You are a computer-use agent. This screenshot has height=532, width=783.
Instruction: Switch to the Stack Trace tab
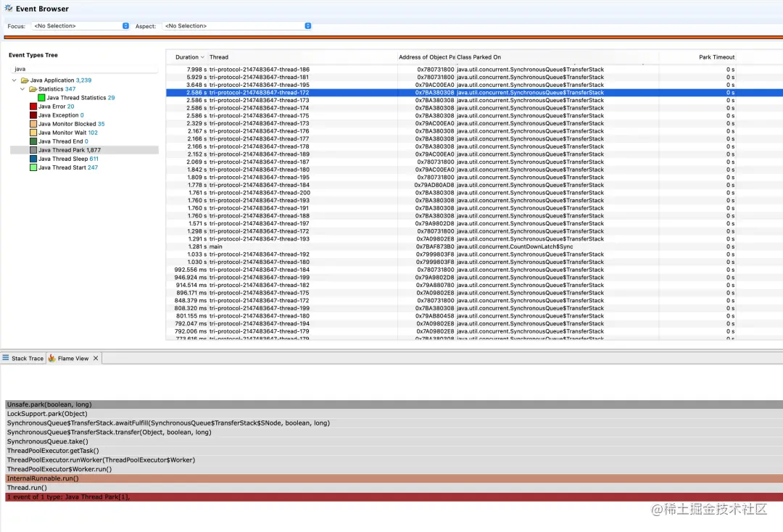click(x=23, y=358)
